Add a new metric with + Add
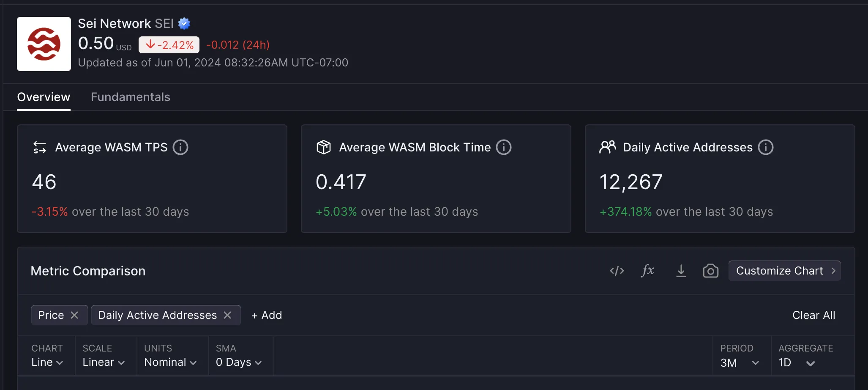Screen dimensions: 868x390 point(267,315)
